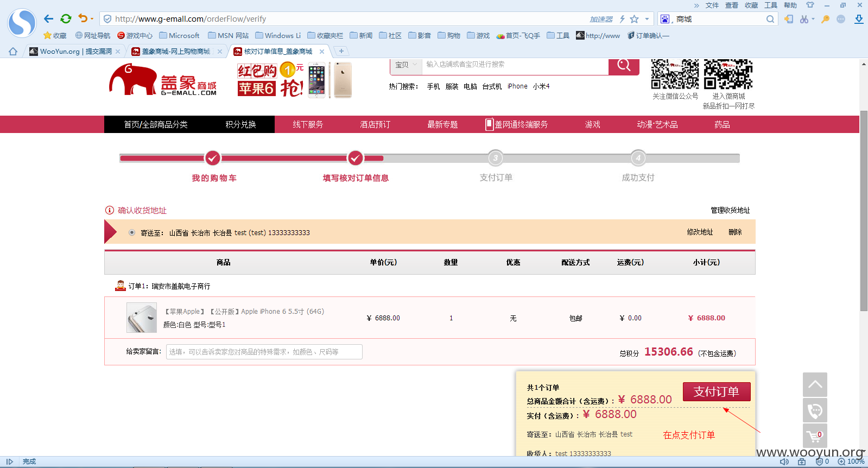Viewport: 868px width, 468px height.
Task: Open the 工具 menu in menu bar
Action: point(770,5)
